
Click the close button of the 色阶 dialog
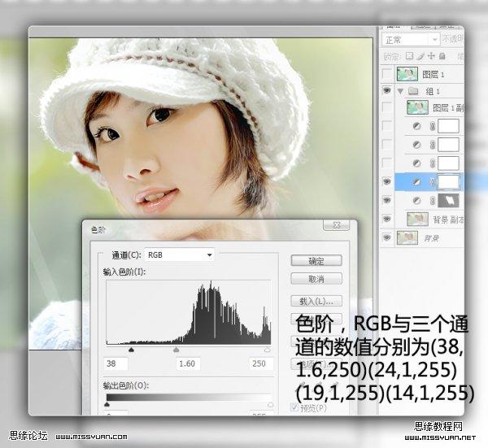point(349,228)
